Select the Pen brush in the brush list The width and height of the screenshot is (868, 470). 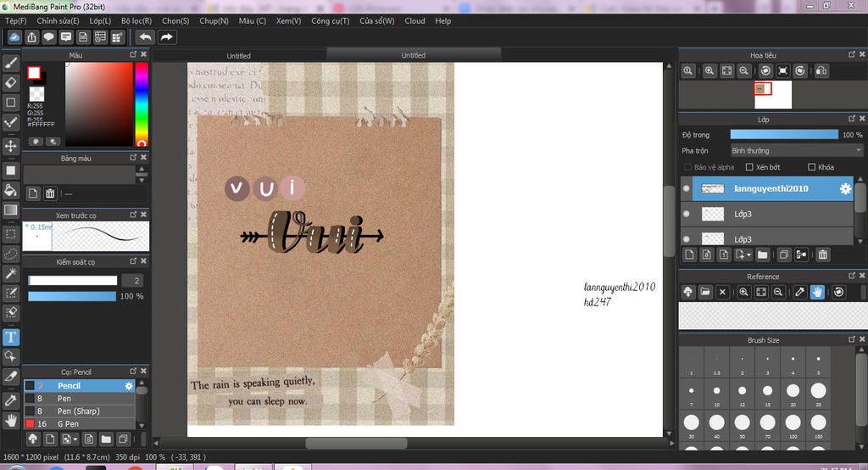click(x=79, y=399)
